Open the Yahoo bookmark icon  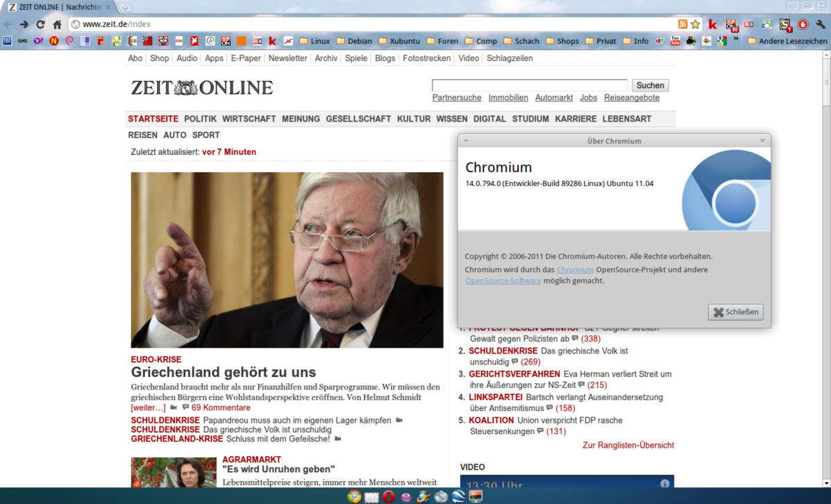pos(38,41)
